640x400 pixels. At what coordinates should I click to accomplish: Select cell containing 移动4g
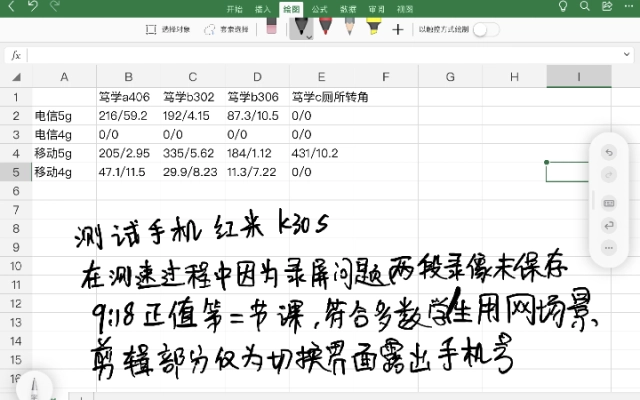[64, 172]
